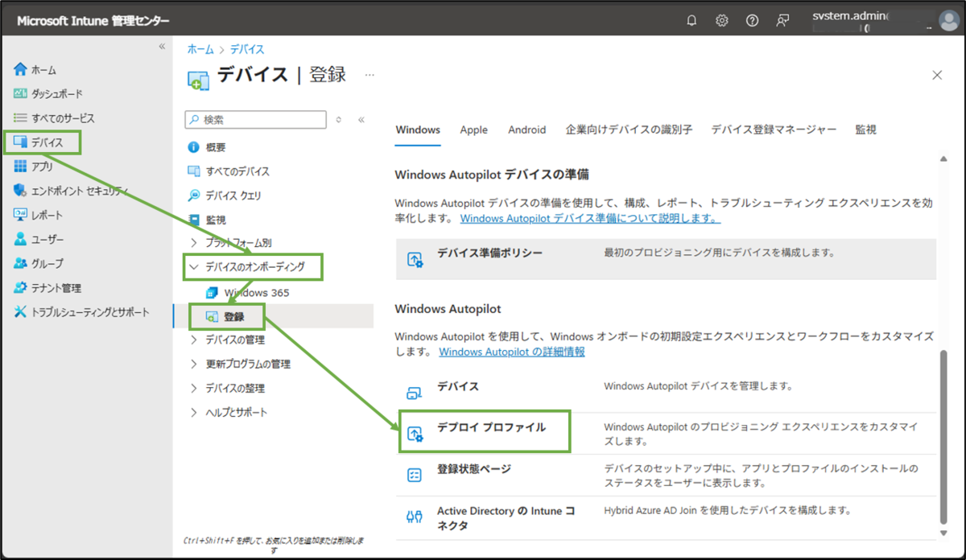This screenshot has width=966, height=560.
Task: Open Active Directory の Intune コネクタ
Action: pyautogui.click(x=506, y=518)
